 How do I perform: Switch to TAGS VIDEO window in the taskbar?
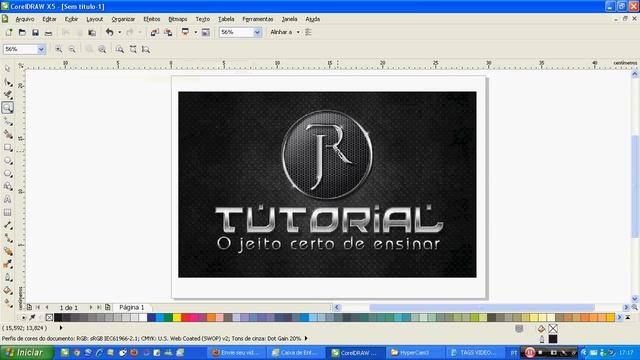point(474,353)
